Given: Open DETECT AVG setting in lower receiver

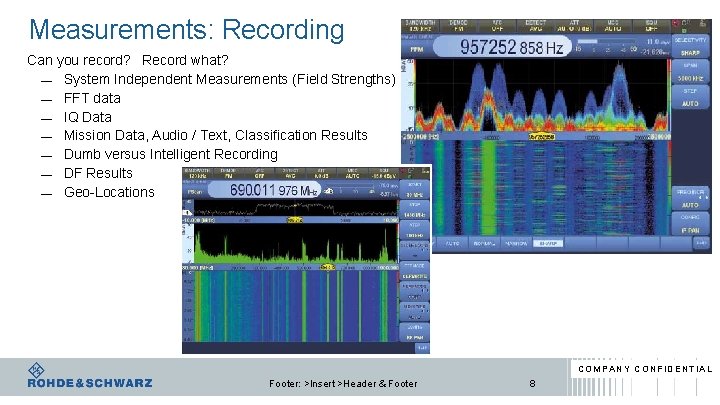Looking at the screenshot, I should click(x=290, y=173).
